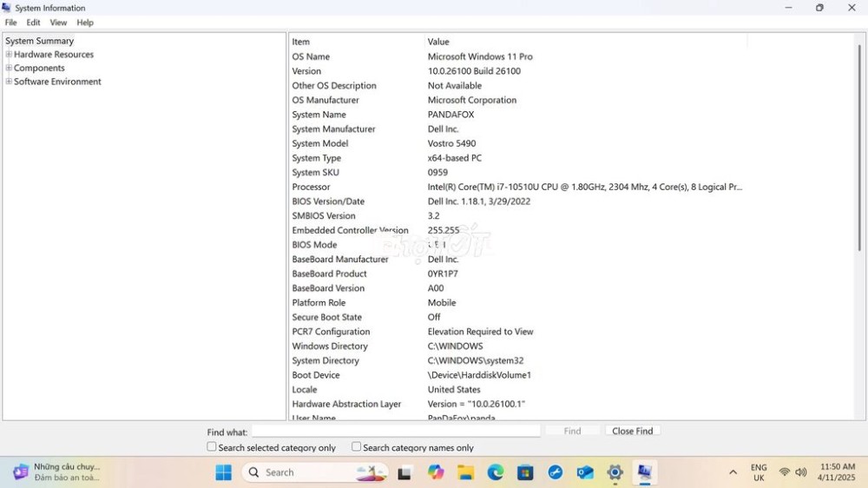The width and height of the screenshot is (868, 488).
Task: Select the BaseBoard Version row label
Action: pos(328,288)
